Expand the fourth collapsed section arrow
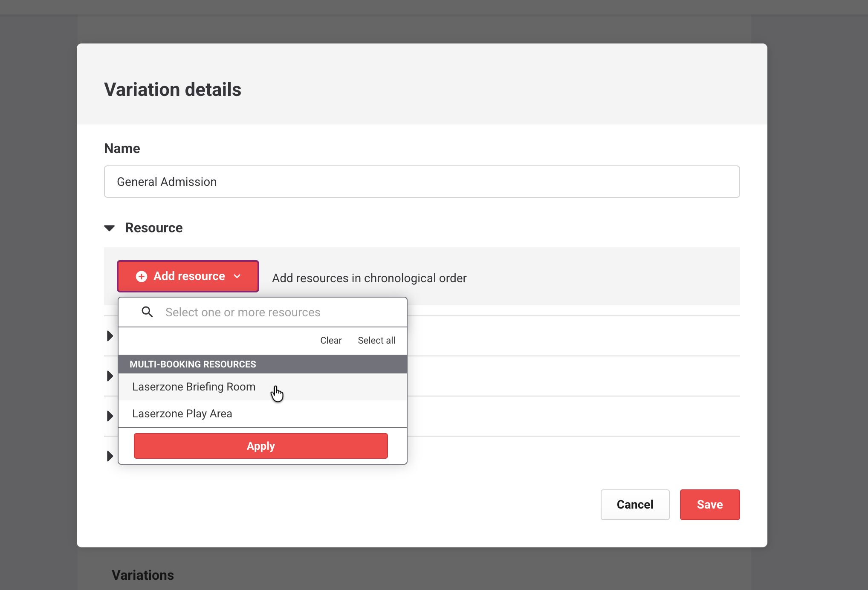Image resolution: width=868 pixels, height=590 pixels. click(x=110, y=456)
